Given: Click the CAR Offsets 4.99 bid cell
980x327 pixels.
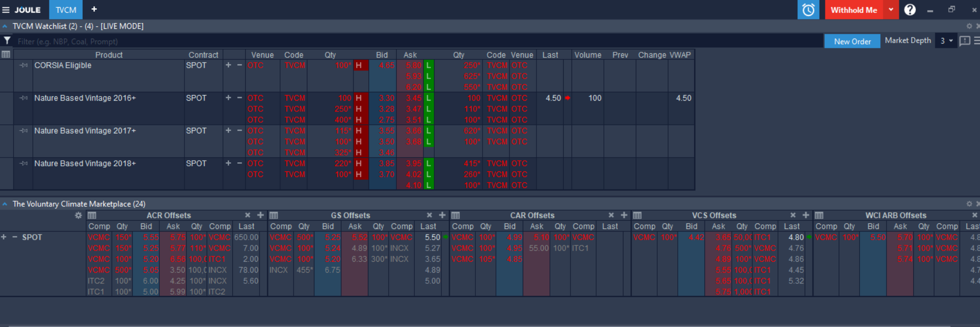Looking at the screenshot, I should pyautogui.click(x=510, y=237).
